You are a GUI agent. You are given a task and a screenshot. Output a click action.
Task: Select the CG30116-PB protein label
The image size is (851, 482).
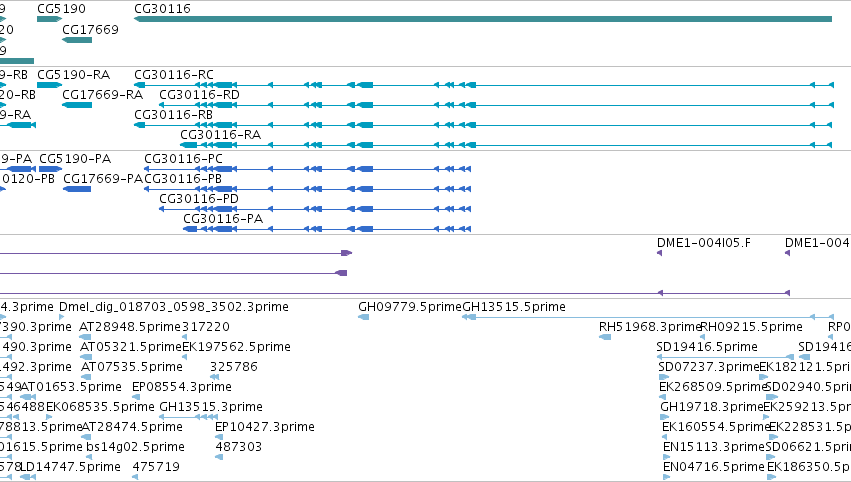pyautogui.click(x=183, y=179)
